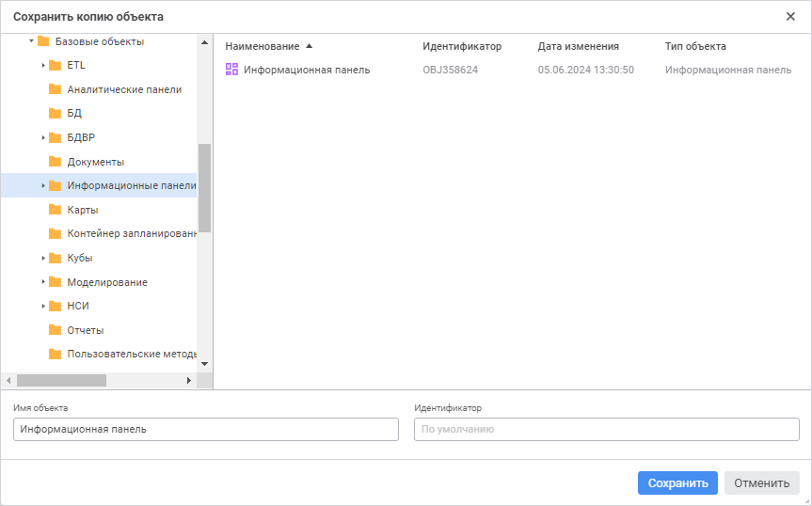Click the Документы folder icon
812x506 pixels.
coord(55,162)
